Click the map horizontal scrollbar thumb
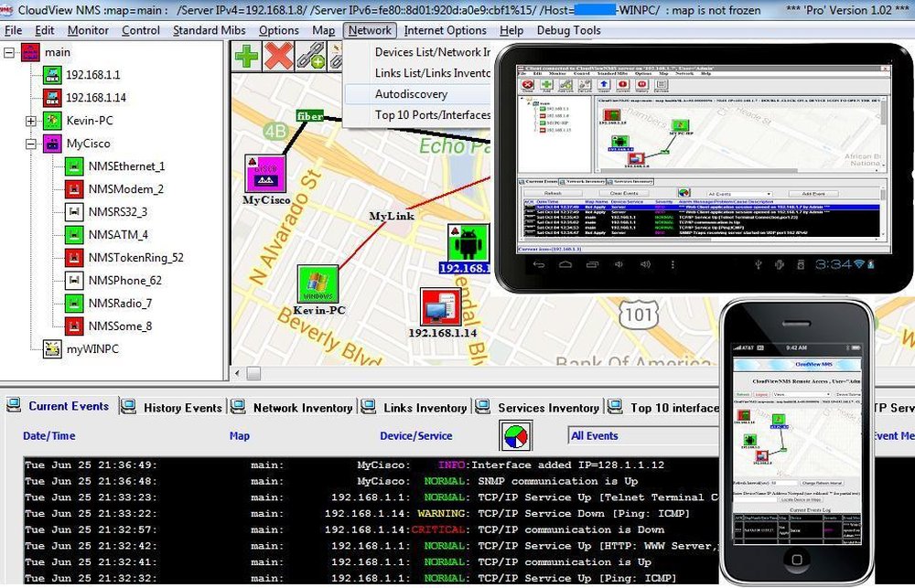The height and width of the screenshot is (588, 915). tap(253, 373)
